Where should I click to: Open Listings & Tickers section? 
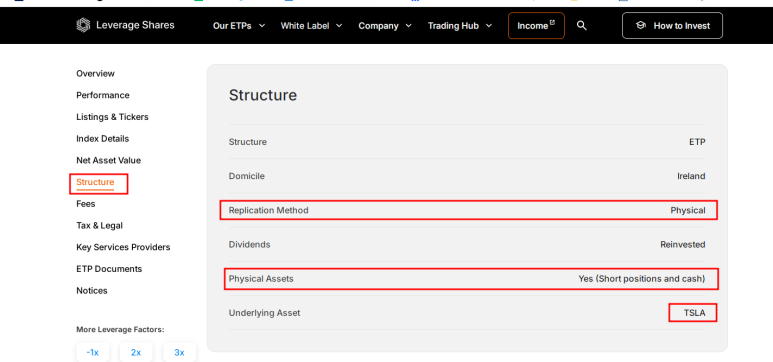point(112,117)
